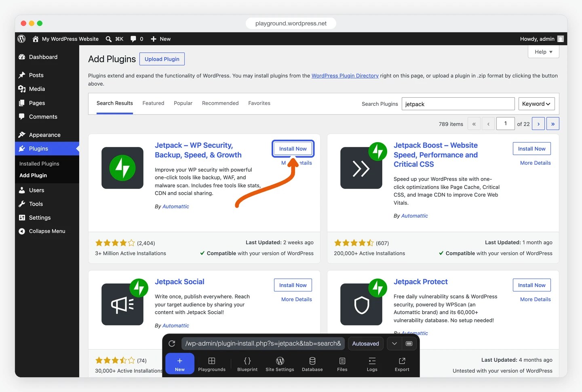Image resolution: width=582 pixels, height=392 pixels.
Task: Switch to the Featured tab
Action: point(153,103)
